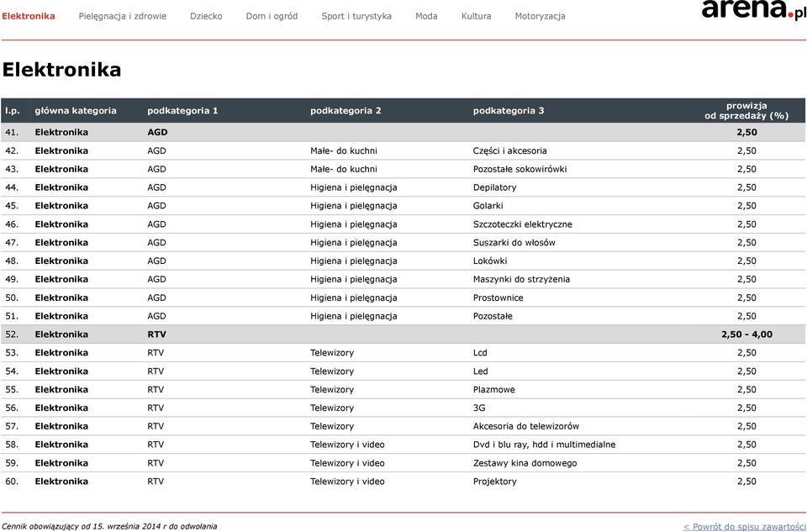
Task: Select the Depilatory cell
Action: (x=494, y=187)
